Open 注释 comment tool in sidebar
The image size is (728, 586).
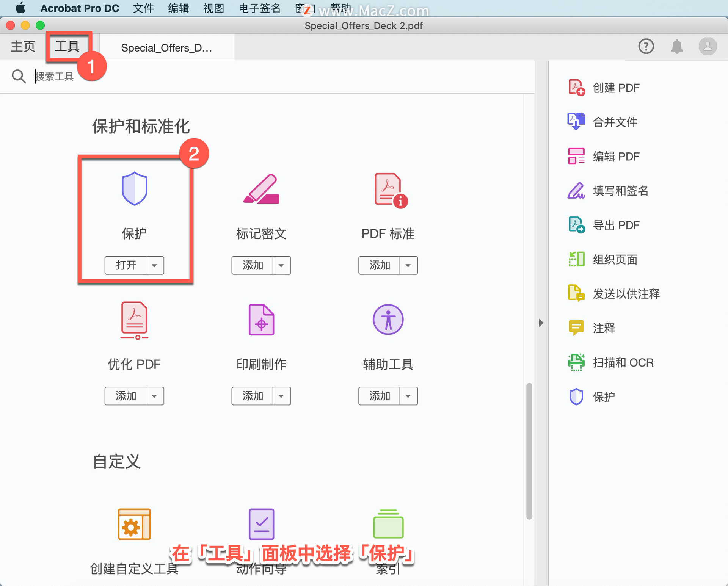click(x=591, y=328)
